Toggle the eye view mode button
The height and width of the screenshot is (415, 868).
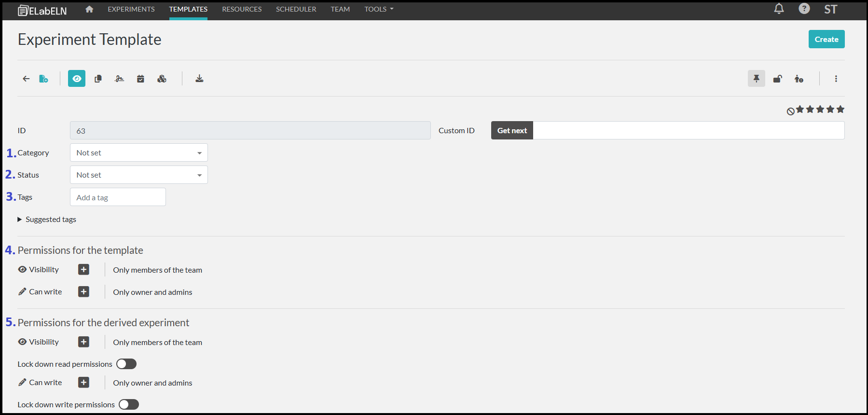77,79
